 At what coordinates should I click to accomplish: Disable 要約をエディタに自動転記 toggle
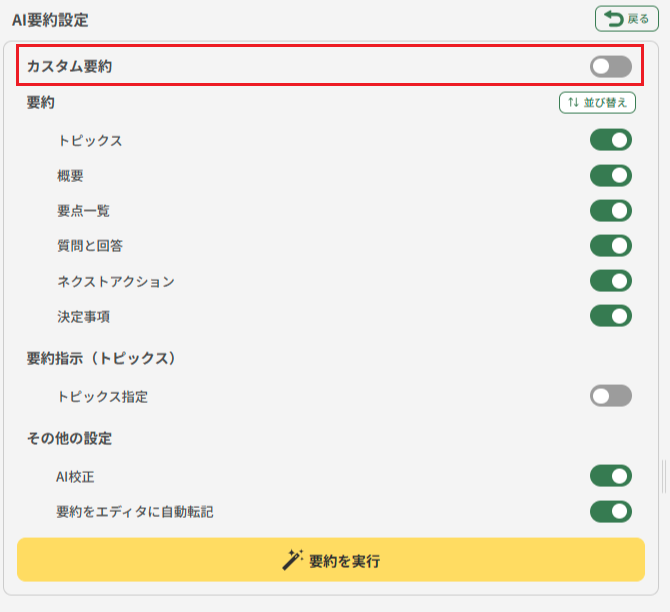pos(610,512)
